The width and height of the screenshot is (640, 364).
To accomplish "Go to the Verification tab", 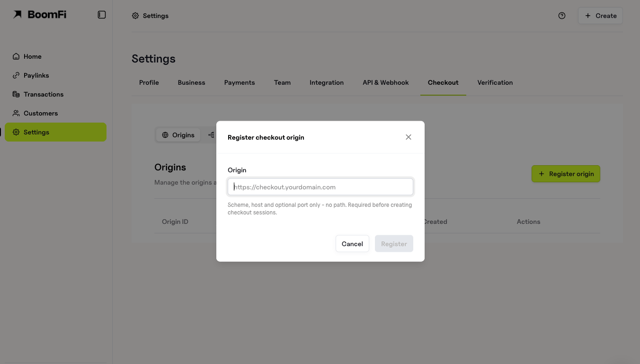I will [x=495, y=82].
